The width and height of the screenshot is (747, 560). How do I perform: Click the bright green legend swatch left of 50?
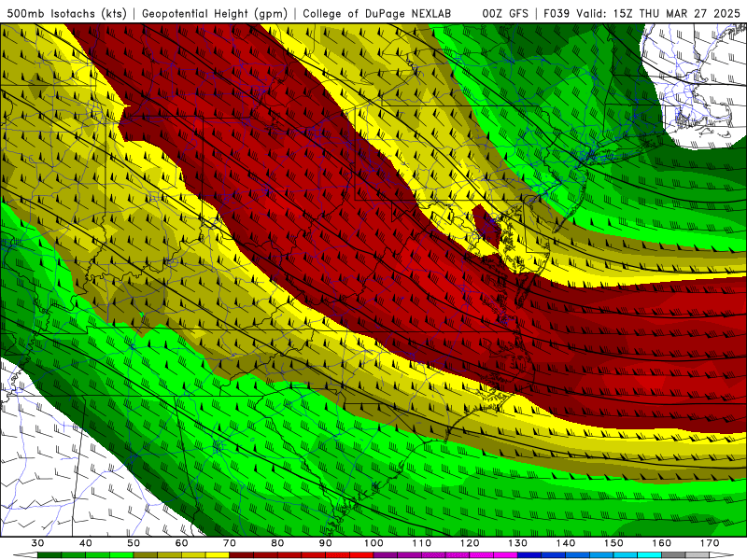(121, 555)
